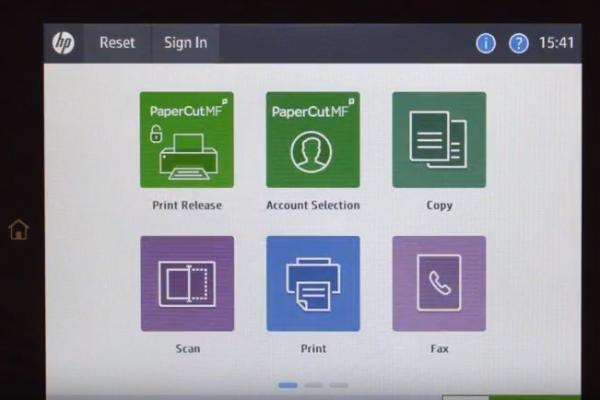This screenshot has height=400, width=600.
Task: Click the "Fax" text label
Action: click(439, 349)
